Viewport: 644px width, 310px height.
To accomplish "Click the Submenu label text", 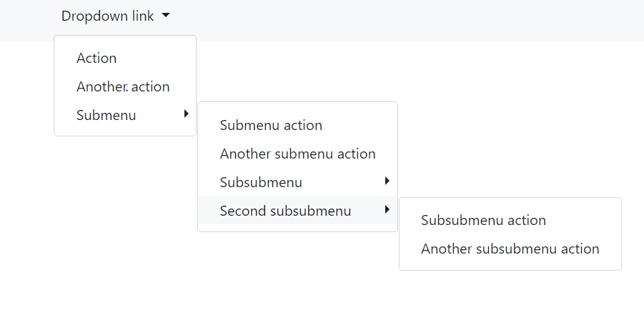I will 106,115.
